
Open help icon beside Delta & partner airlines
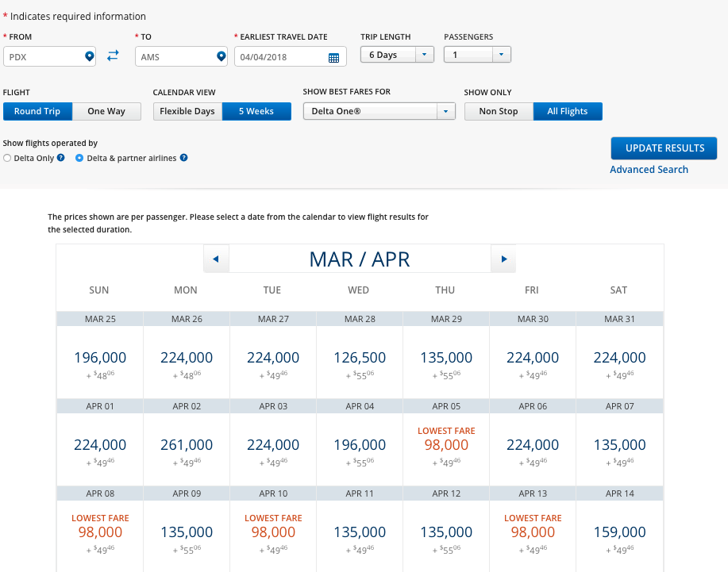(183, 158)
